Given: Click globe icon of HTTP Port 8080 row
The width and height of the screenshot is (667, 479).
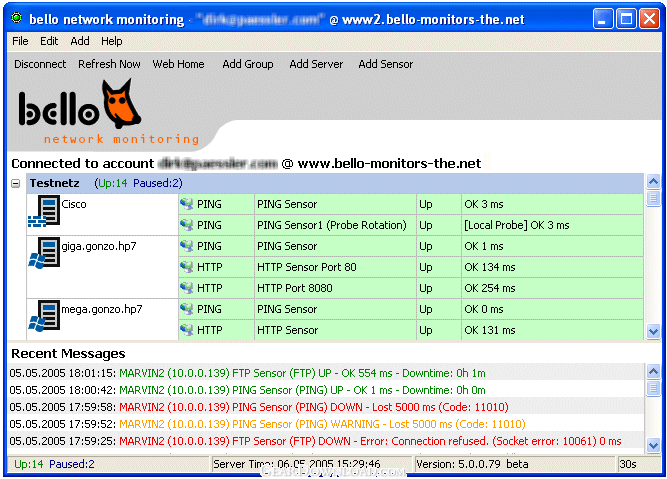Looking at the screenshot, I should [186, 288].
